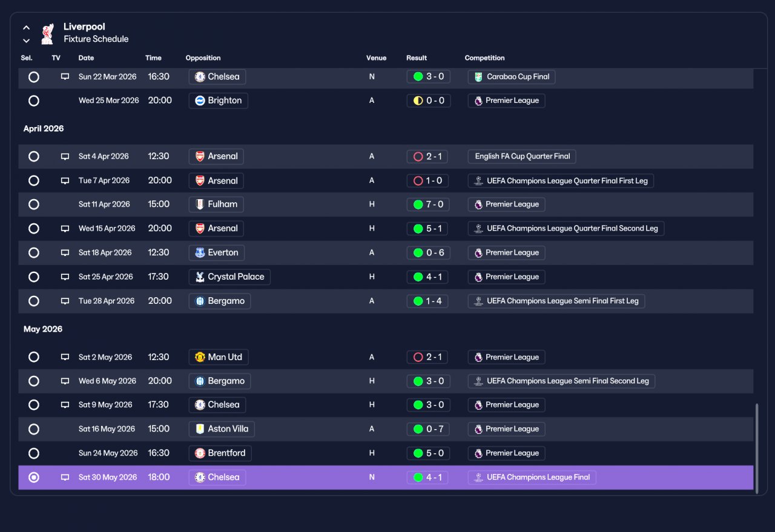Click the Man Utd club badge icon
This screenshot has height=532, width=775.
pos(200,357)
